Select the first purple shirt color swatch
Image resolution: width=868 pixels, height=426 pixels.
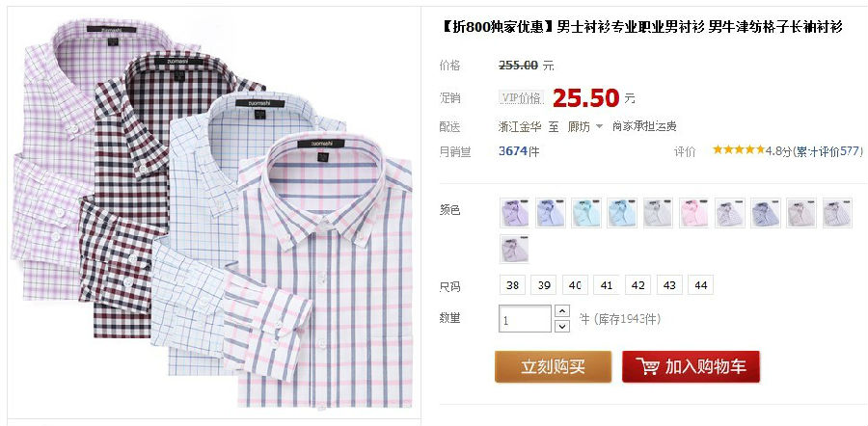click(514, 213)
